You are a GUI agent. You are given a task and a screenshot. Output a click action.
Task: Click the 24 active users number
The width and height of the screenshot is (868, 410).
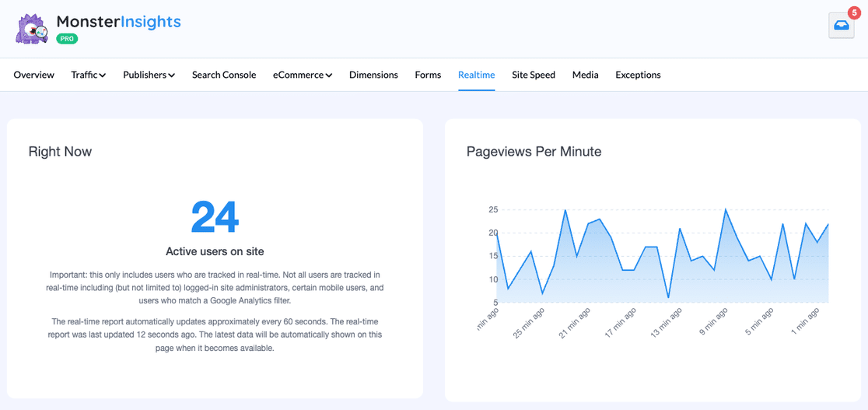[x=215, y=218]
